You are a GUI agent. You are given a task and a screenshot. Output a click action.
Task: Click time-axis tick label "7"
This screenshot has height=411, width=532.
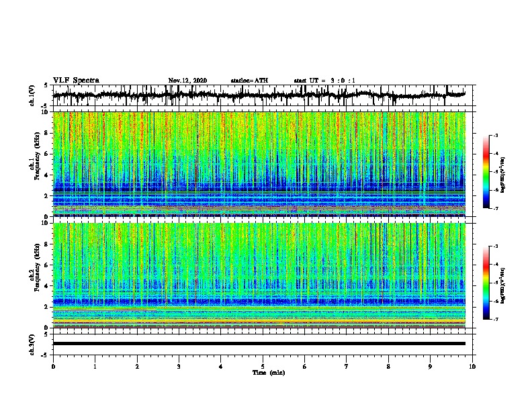coord(347,366)
